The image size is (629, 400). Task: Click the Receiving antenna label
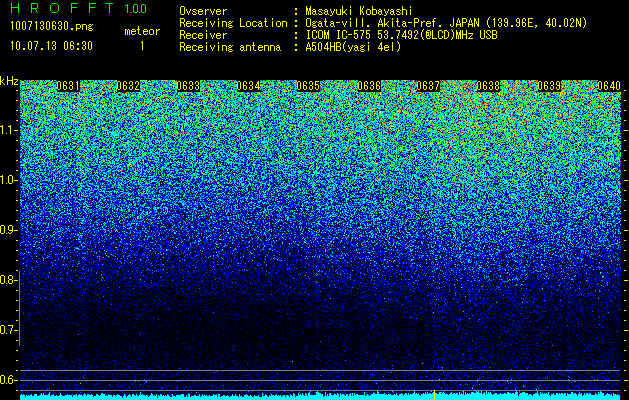click(x=230, y=47)
